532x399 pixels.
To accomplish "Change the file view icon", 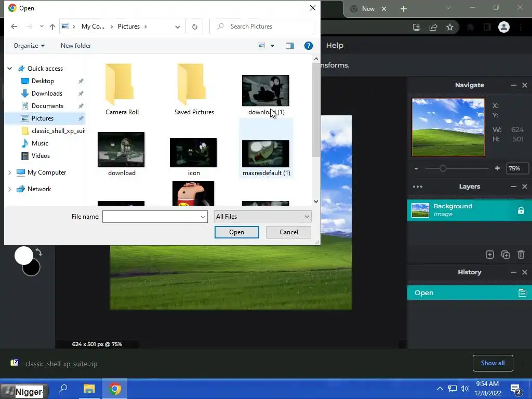I will (261, 46).
